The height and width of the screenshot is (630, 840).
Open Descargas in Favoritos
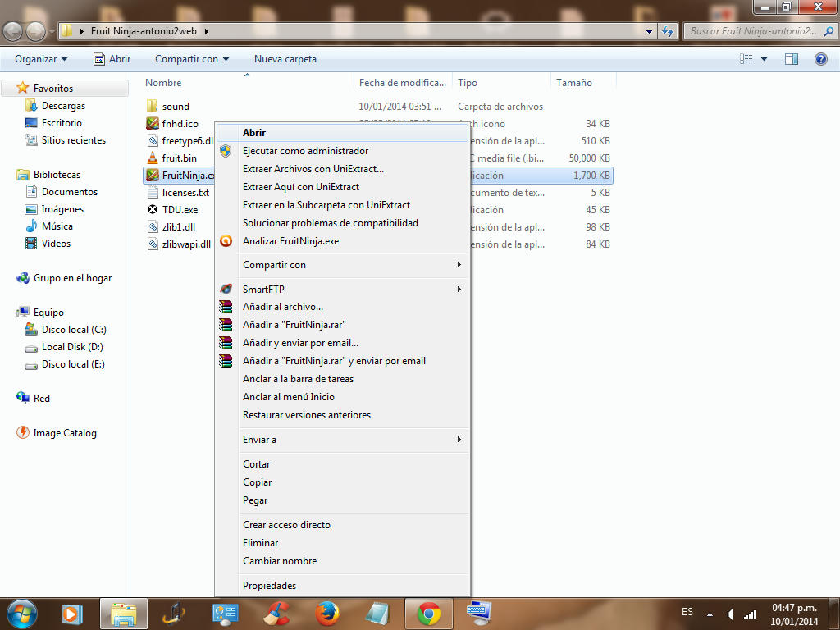click(x=63, y=106)
